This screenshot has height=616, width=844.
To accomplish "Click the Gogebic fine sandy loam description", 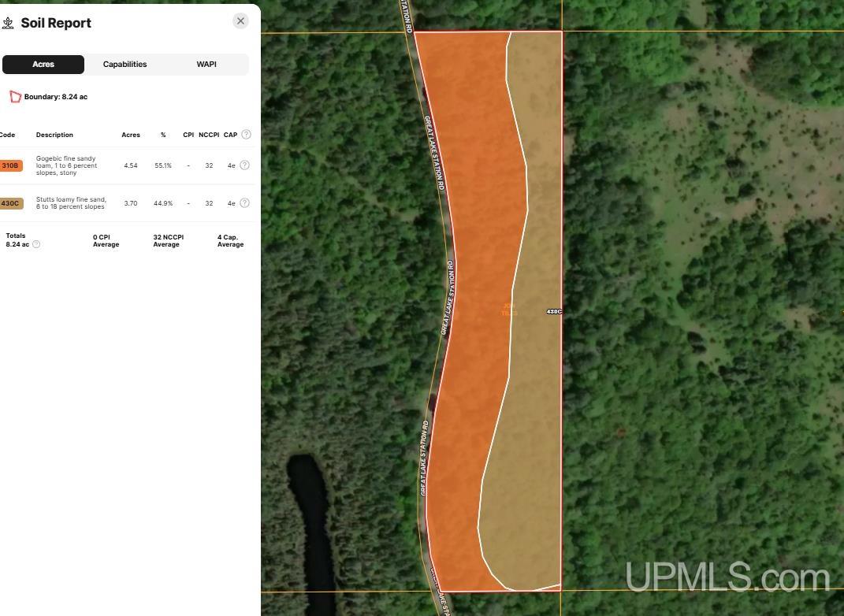I will 67,165.
